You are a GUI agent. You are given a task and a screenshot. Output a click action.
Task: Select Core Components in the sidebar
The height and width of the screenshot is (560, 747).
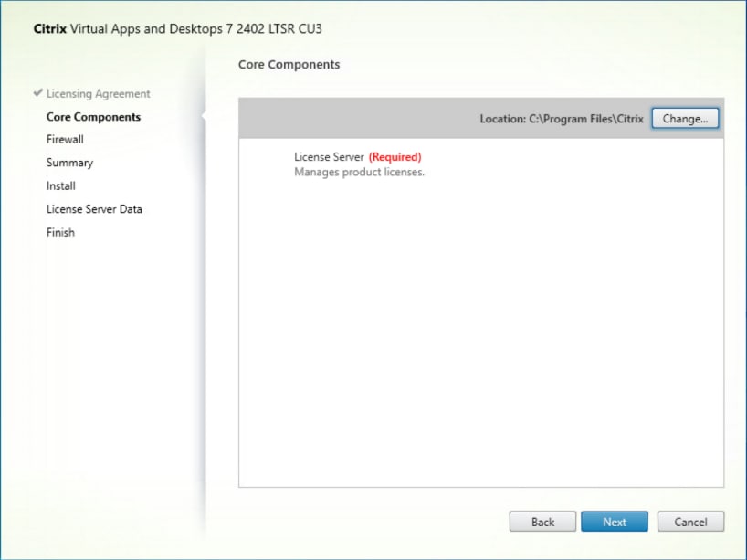(x=93, y=117)
